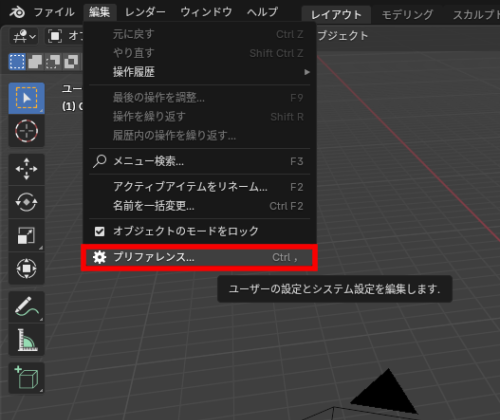The image size is (500, 420).
Task: Switch selection mode to extend
Action: (x=35, y=62)
